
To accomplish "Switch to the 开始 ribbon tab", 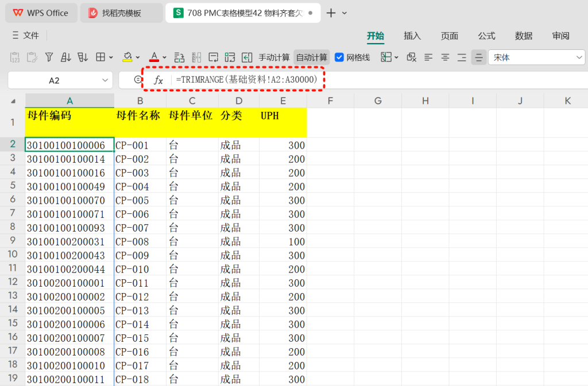I will pyautogui.click(x=376, y=36).
